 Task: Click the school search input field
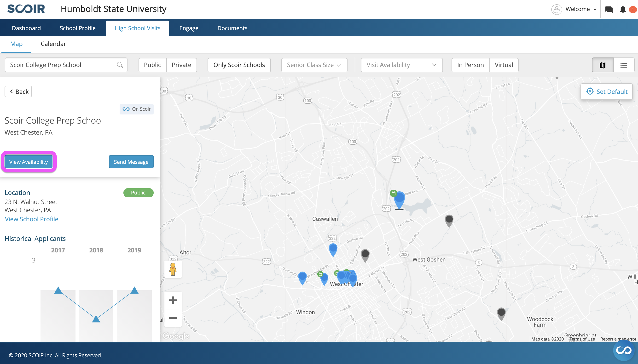[66, 65]
